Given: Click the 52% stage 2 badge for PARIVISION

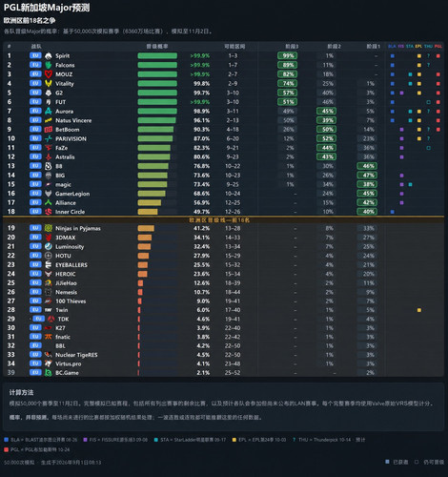Looking at the screenshot, I should 327,139.
